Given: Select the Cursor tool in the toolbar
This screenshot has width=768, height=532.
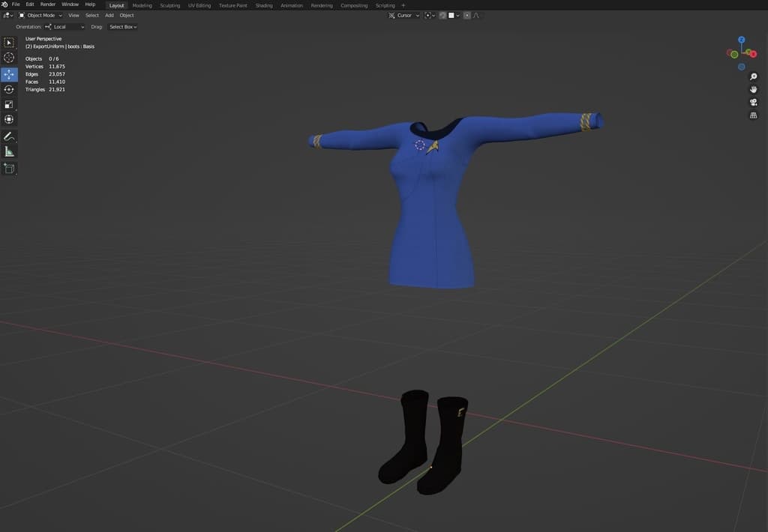Looking at the screenshot, I should pyautogui.click(x=9, y=58).
